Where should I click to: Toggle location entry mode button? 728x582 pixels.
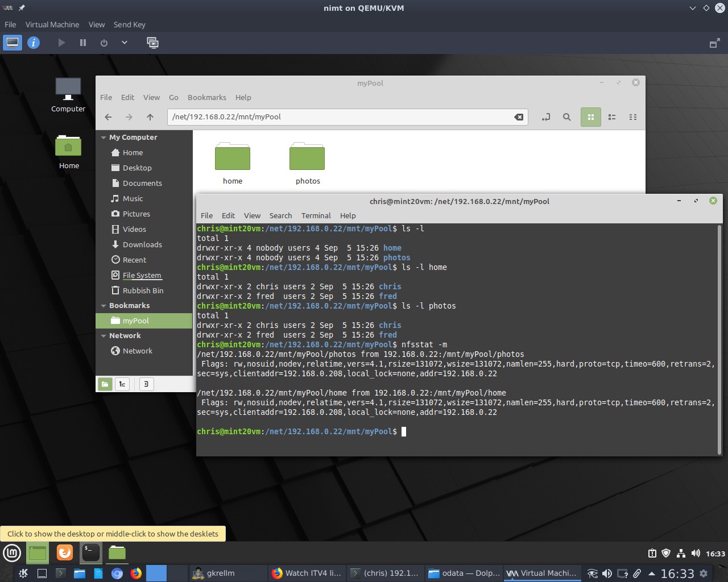[546, 117]
